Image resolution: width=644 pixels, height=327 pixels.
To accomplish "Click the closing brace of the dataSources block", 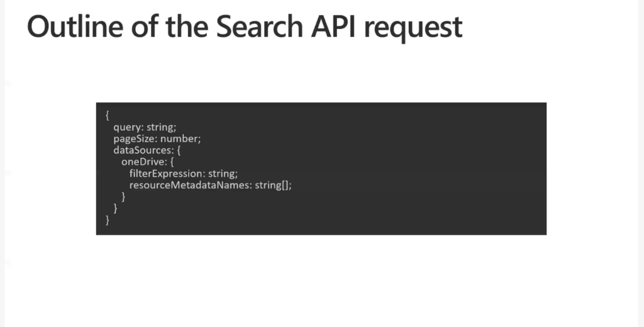I will [x=115, y=208].
